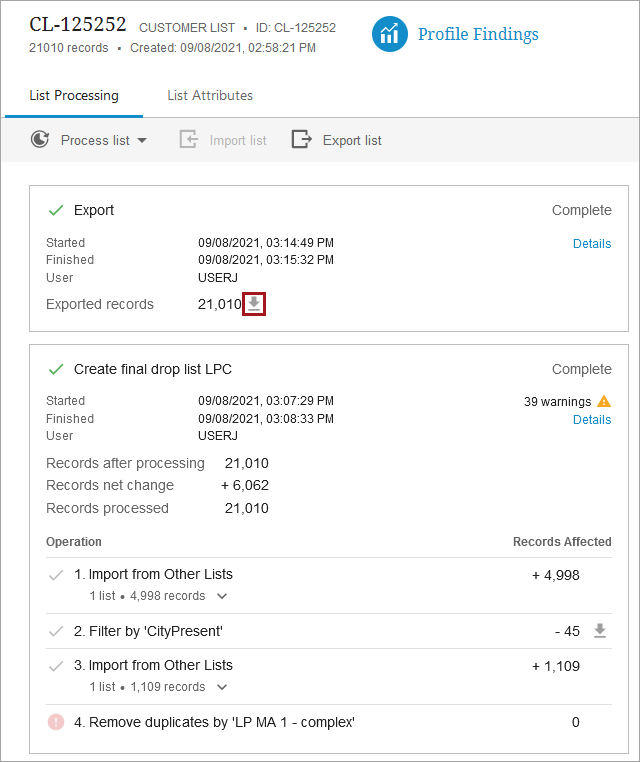Click the 39 warnings triangle icon
This screenshot has height=762, width=640.
pyautogui.click(x=604, y=401)
